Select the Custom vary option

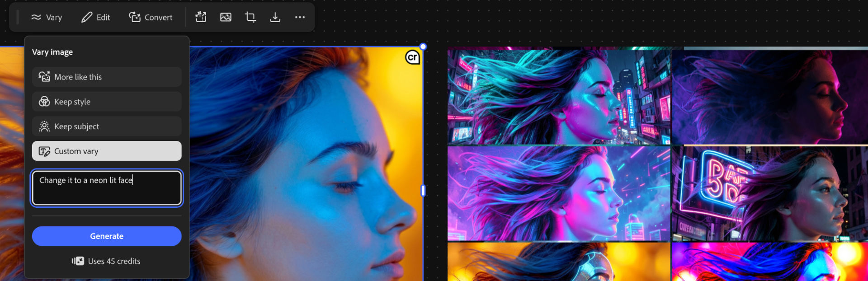tap(107, 151)
